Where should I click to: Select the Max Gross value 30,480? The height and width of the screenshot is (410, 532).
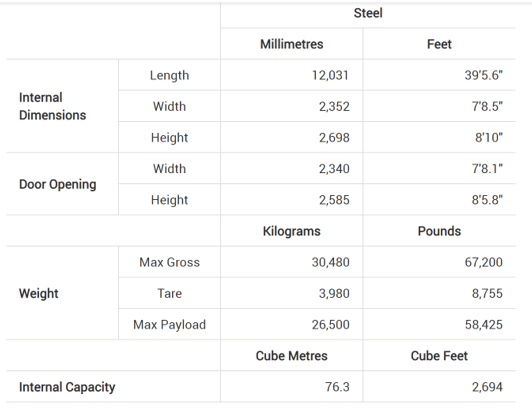330,262
